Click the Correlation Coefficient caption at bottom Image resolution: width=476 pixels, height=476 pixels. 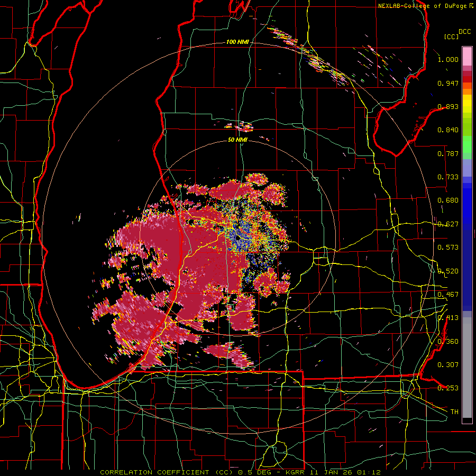coord(241,472)
